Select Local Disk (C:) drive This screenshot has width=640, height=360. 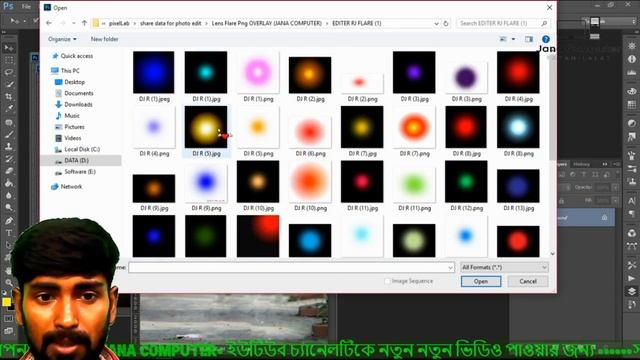[x=82, y=149]
